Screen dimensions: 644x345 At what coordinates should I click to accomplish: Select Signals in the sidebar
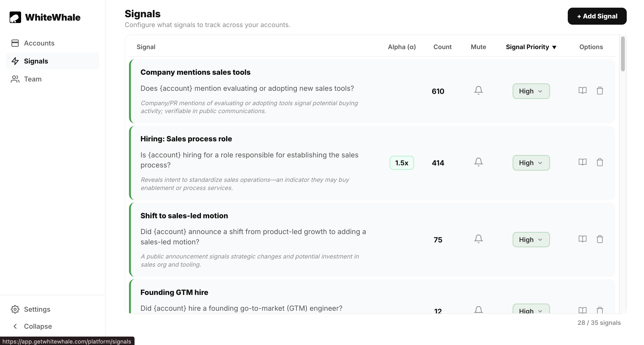(x=53, y=61)
